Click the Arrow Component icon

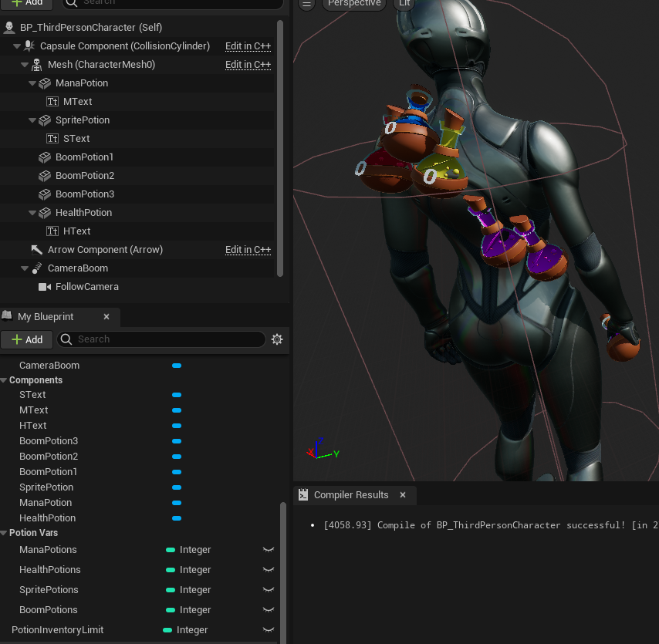36,250
